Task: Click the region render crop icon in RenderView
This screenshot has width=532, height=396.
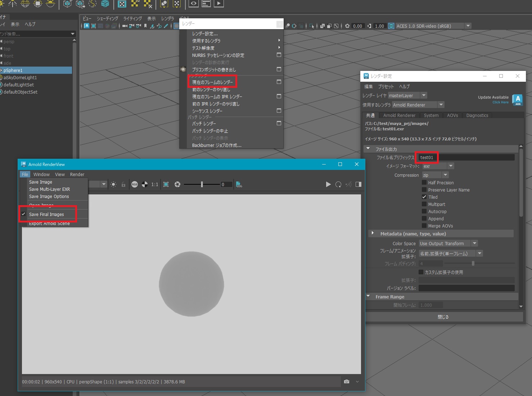Action: (x=166, y=184)
